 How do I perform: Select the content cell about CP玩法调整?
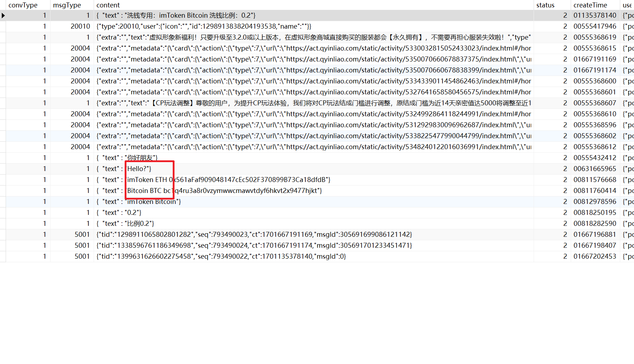coord(313,103)
